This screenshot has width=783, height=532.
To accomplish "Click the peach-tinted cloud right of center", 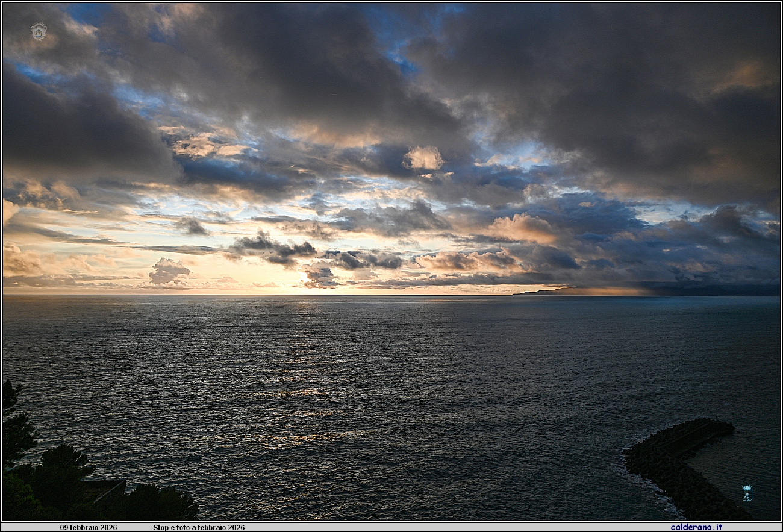I will click(x=522, y=229).
